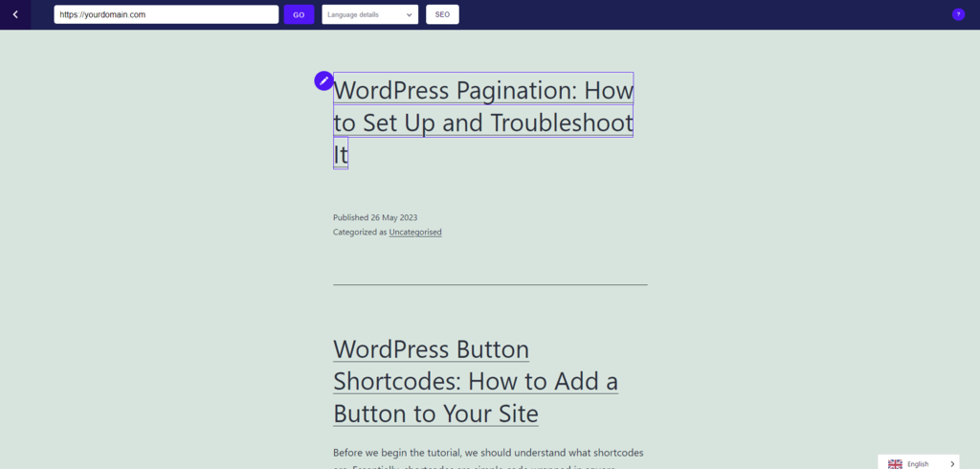Click the highlighted 'It' word of the title
The image size is (980, 469).
[x=341, y=154]
